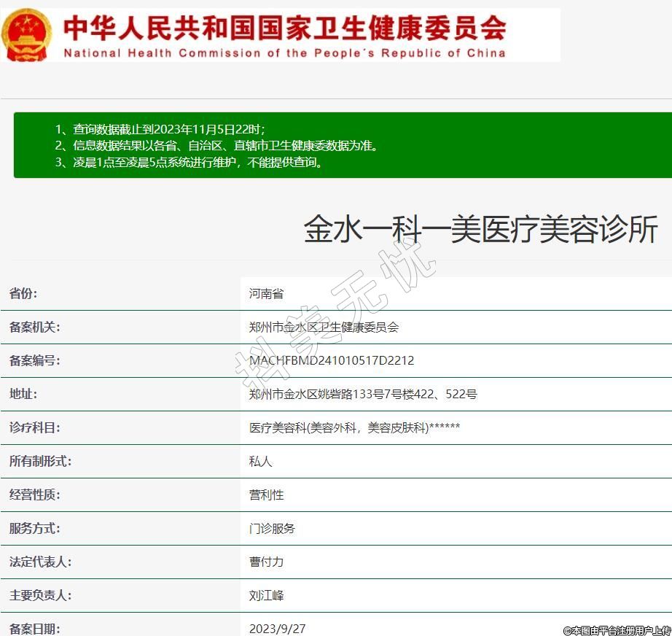Click the English National Health Commission text
Viewport: 672px width, 636px height.
click(284, 53)
